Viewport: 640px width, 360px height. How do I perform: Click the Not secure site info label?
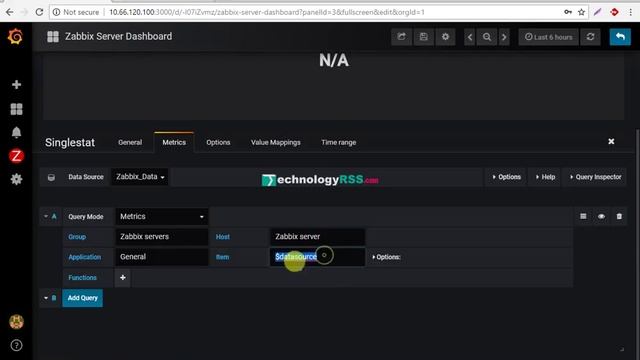(81, 12)
